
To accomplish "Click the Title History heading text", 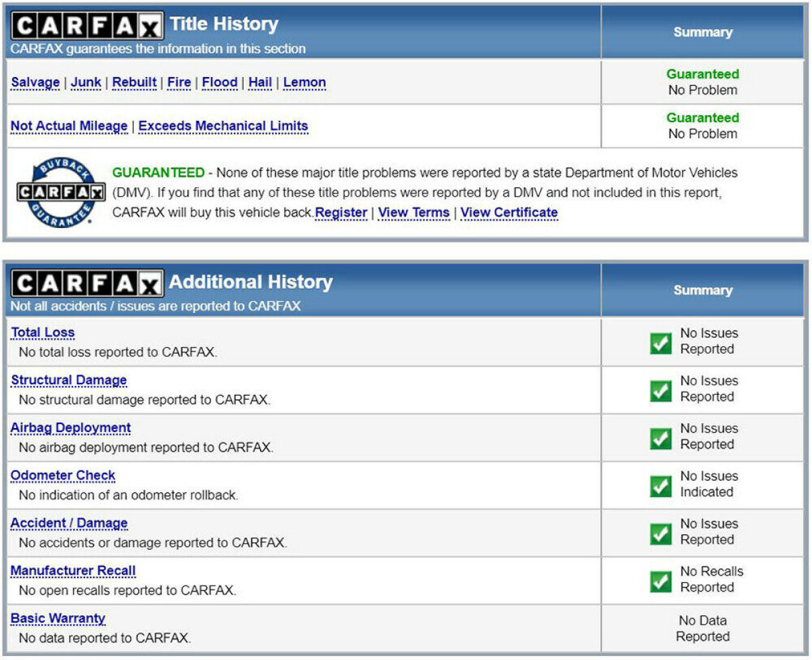I will (x=224, y=24).
